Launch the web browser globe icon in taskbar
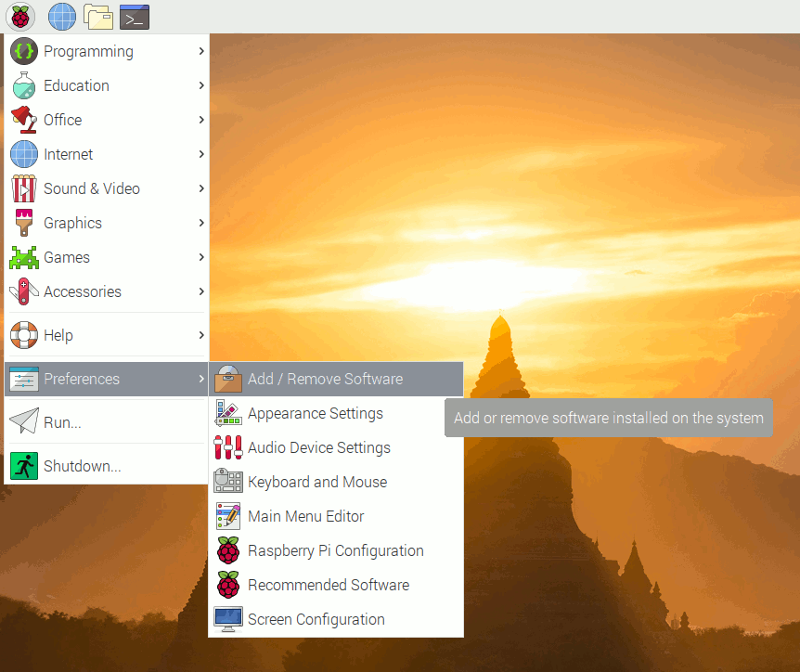The height and width of the screenshot is (672, 800). pyautogui.click(x=62, y=17)
